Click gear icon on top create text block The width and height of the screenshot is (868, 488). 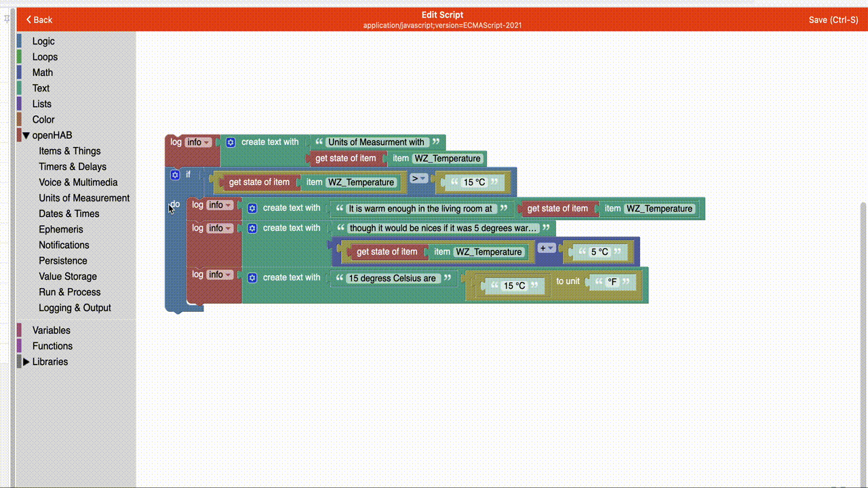pyautogui.click(x=231, y=142)
